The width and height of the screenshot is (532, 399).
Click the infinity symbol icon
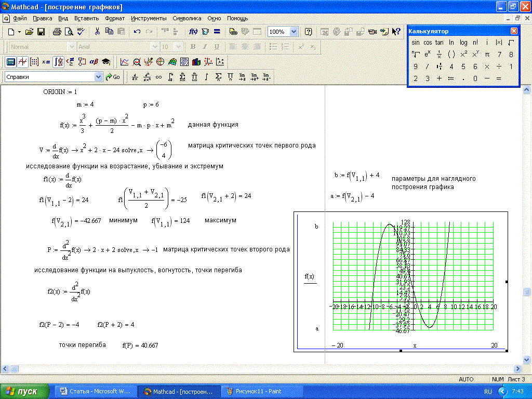tap(158, 77)
